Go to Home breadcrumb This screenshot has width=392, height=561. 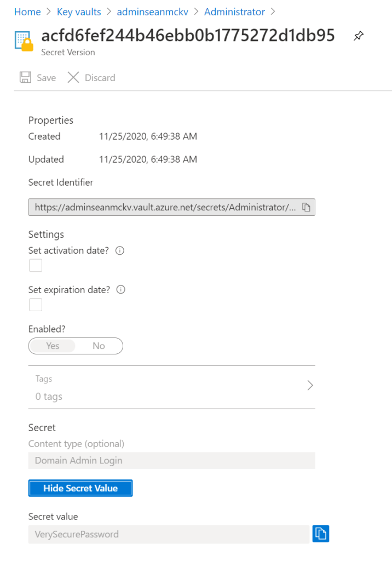[27, 12]
